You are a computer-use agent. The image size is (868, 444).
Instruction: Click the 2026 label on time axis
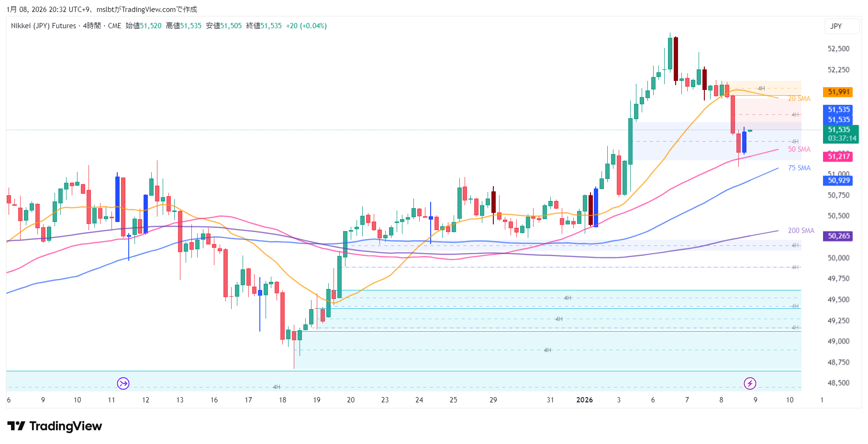click(x=584, y=400)
